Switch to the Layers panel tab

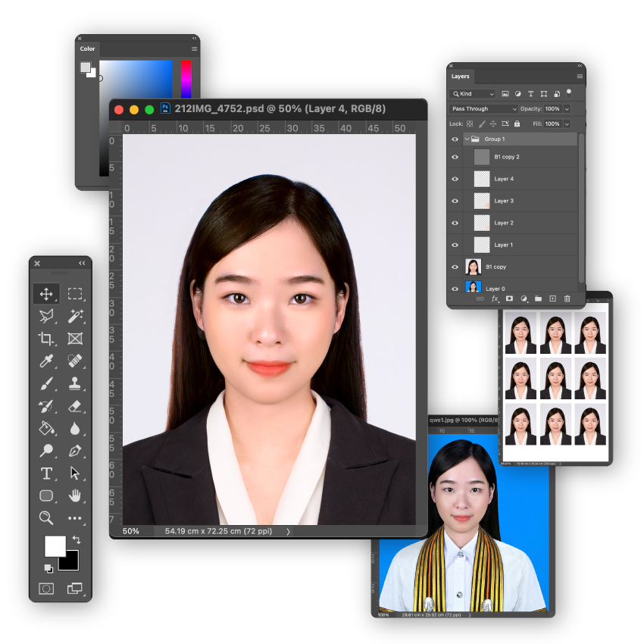460,77
